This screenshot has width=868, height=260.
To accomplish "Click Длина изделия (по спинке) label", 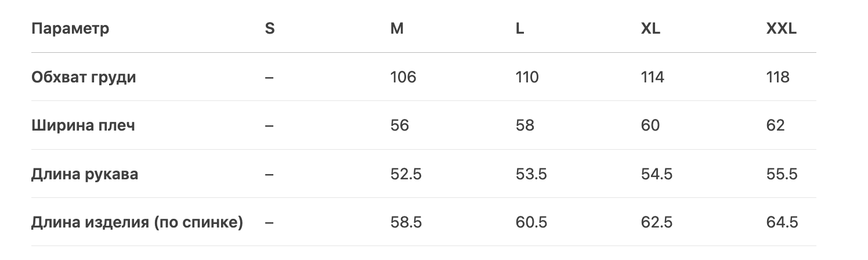I will point(137,222).
